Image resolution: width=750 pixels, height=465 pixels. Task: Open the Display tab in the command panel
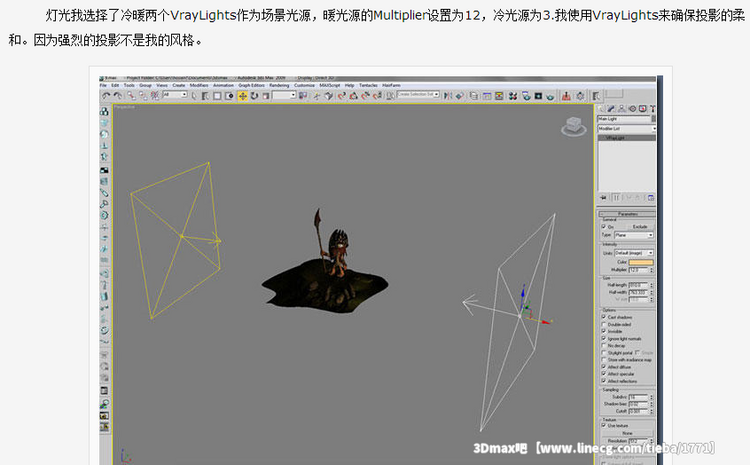point(642,109)
